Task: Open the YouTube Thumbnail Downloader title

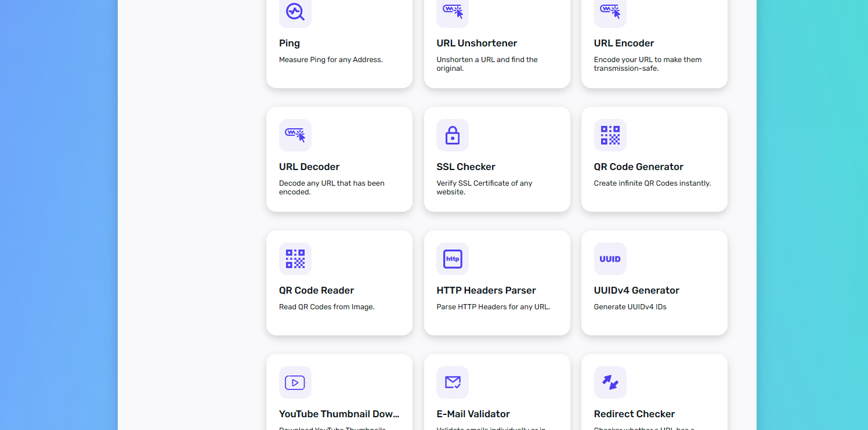Action: click(339, 414)
